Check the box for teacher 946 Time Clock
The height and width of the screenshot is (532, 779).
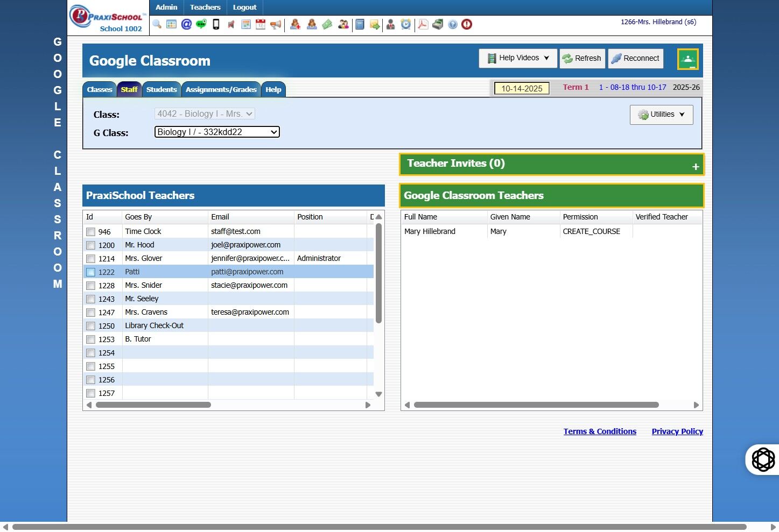pos(90,232)
